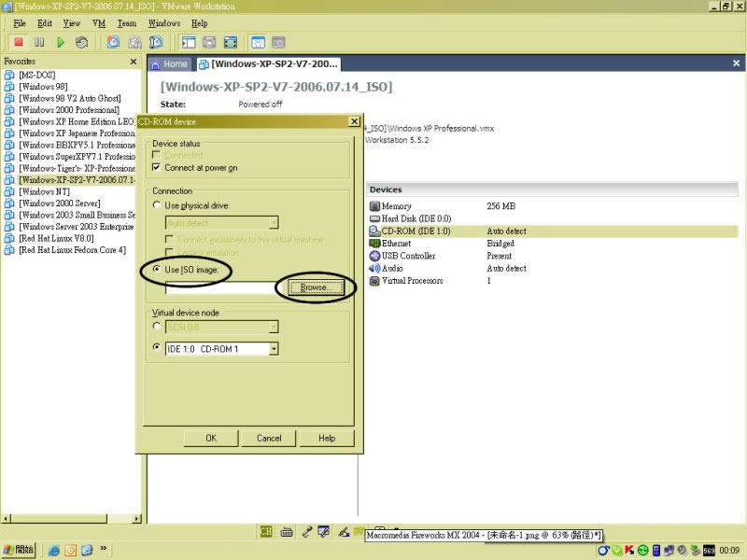Image resolution: width=747 pixels, height=560 pixels.
Task: Open the Windows menu
Action: 164,23
